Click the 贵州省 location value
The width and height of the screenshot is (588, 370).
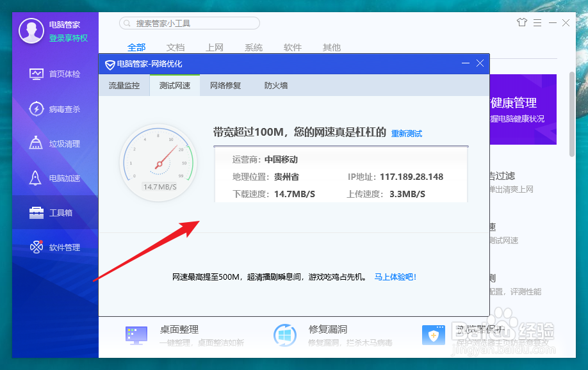(286, 177)
